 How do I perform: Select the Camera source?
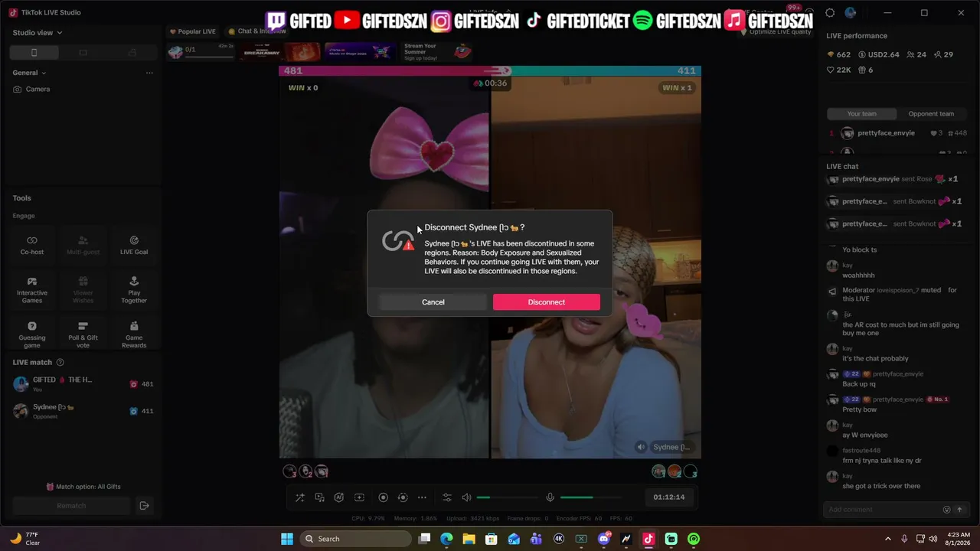point(31,90)
